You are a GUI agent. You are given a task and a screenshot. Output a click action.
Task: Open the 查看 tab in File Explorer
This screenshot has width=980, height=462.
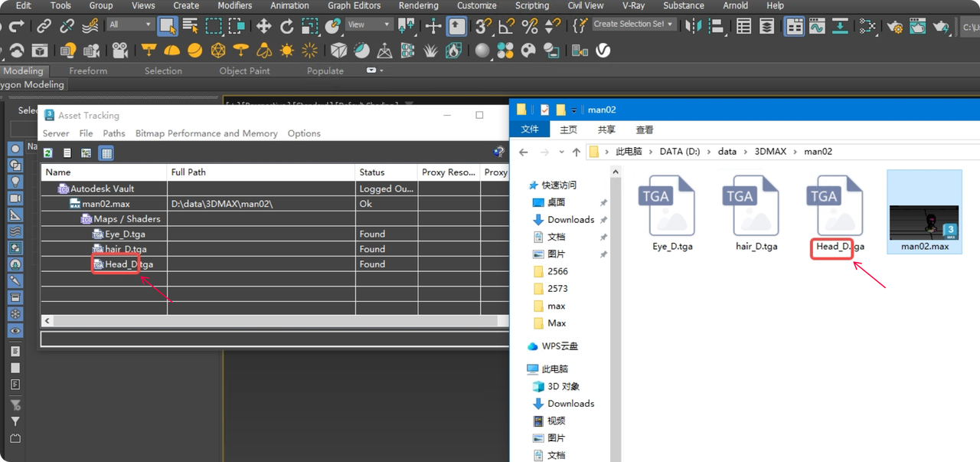click(645, 130)
